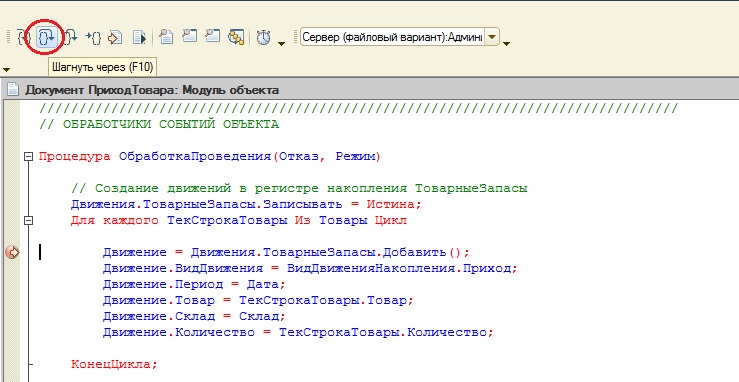Click the ТоварныеЗапасы.Добавить() code line
The height and width of the screenshot is (382, 739).
pyautogui.click(x=286, y=252)
